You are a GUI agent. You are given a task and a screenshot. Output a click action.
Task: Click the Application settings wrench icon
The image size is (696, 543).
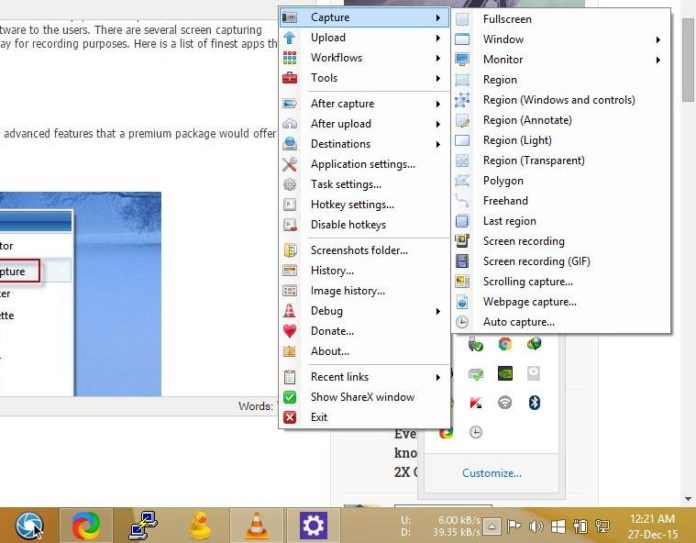pyautogui.click(x=289, y=164)
